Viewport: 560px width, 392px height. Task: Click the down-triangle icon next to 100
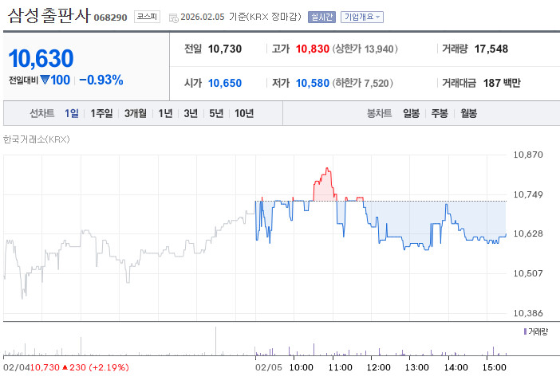tap(45, 80)
